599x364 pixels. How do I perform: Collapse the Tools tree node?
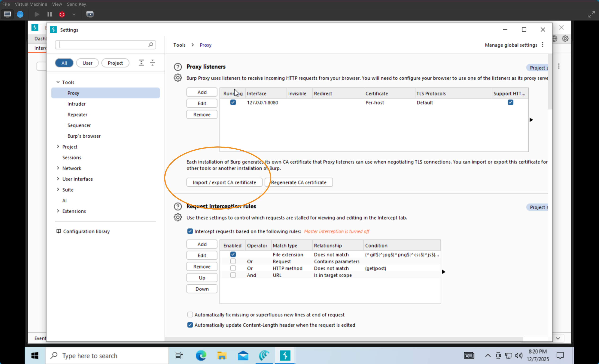[58, 82]
